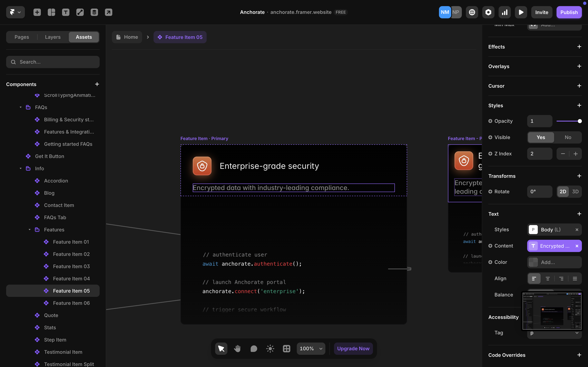Collapse the FAQs folder

21,107
